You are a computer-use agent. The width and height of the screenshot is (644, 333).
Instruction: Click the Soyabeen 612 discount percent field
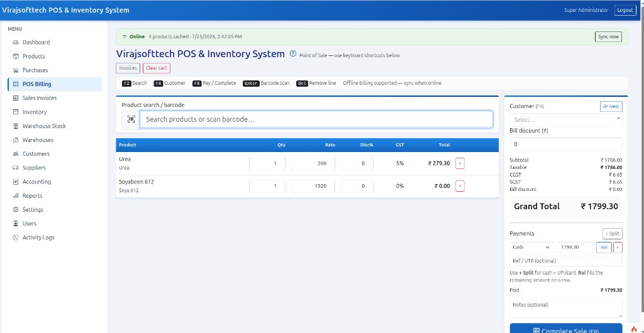[357, 186]
